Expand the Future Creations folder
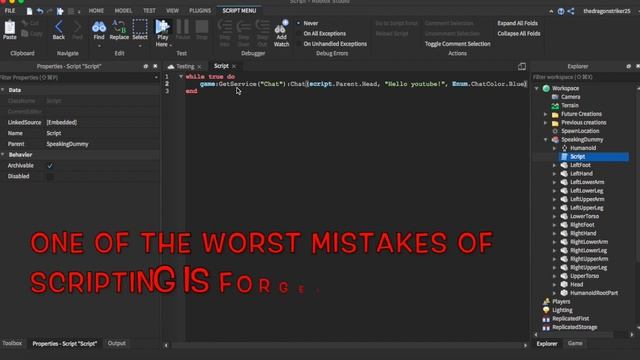Screen dimensions: 640x360 pos(546,114)
